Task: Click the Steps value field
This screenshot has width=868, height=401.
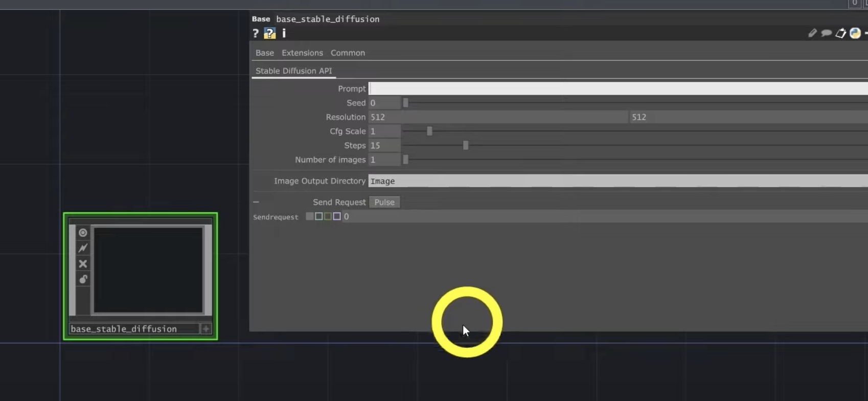Action: (384, 146)
